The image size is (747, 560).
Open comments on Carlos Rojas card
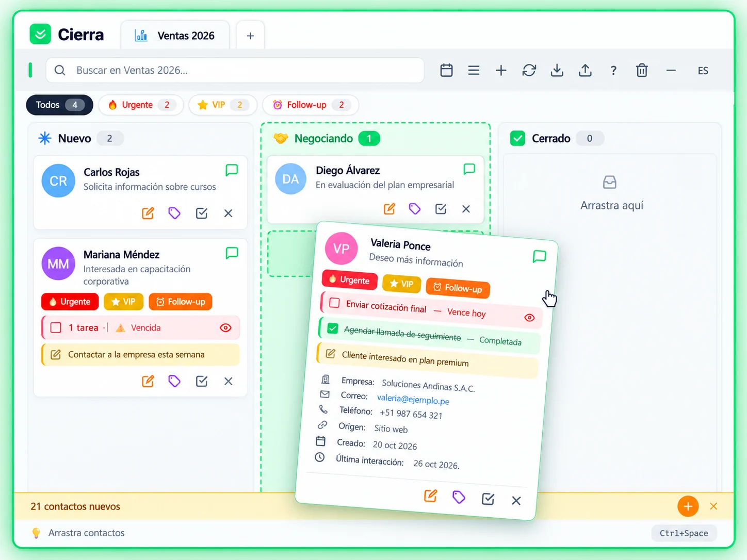232,170
